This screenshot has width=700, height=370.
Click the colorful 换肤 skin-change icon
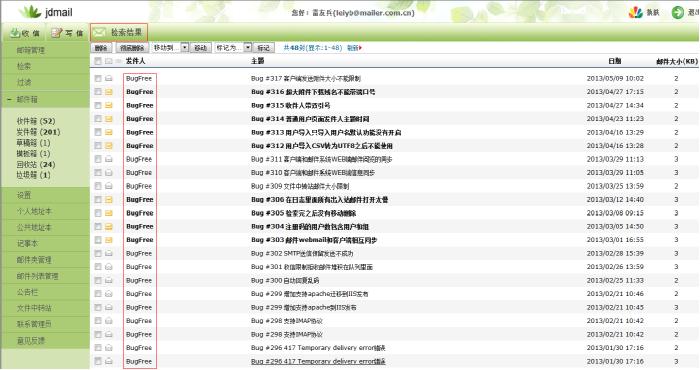(x=635, y=12)
